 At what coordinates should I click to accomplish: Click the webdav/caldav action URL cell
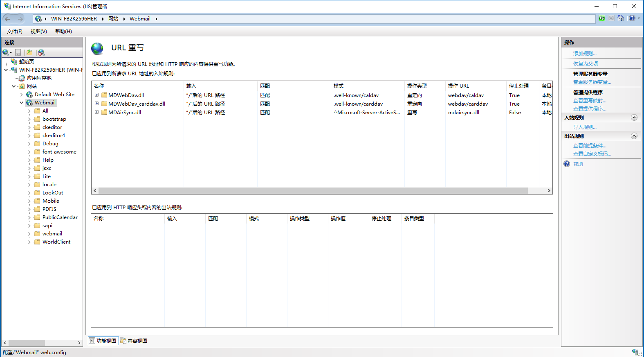tap(466, 95)
